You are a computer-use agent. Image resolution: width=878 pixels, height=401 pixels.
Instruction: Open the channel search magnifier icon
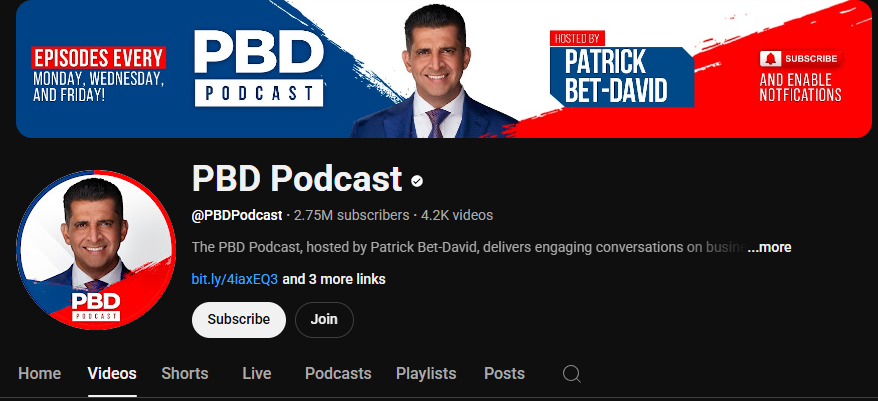coord(572,374)
